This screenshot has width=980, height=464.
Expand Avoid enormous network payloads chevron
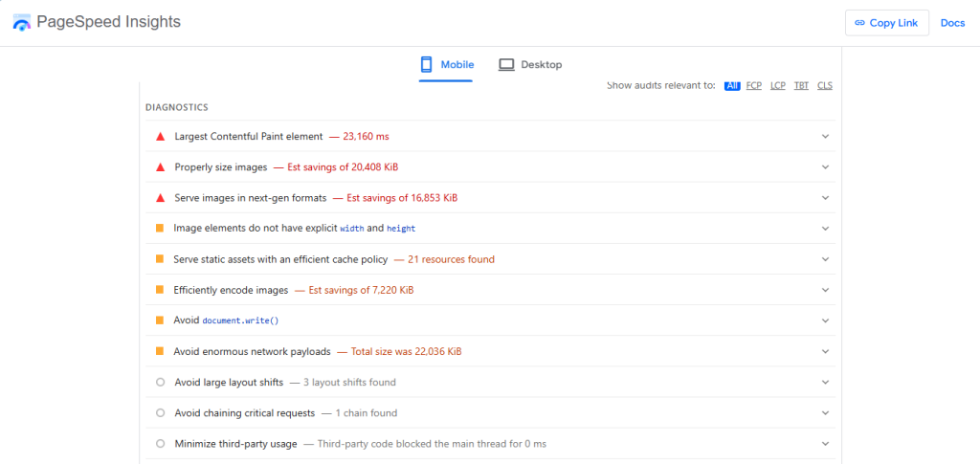[x=825, y=352]
